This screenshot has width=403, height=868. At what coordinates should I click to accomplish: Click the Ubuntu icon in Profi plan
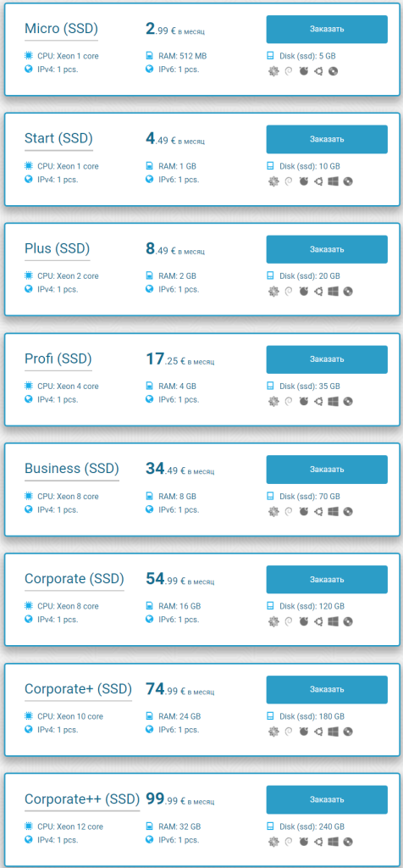click(317, 401)
